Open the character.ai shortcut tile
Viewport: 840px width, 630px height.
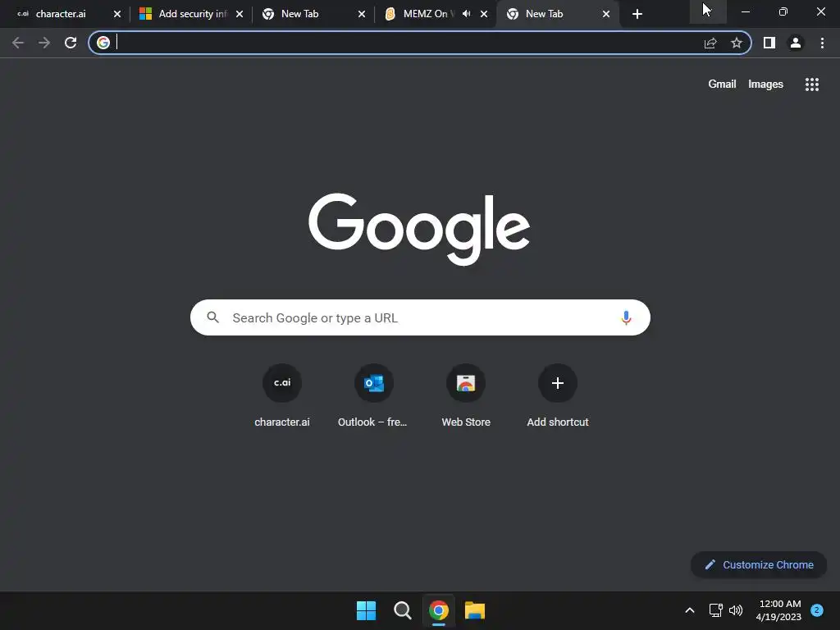point(282,395)
